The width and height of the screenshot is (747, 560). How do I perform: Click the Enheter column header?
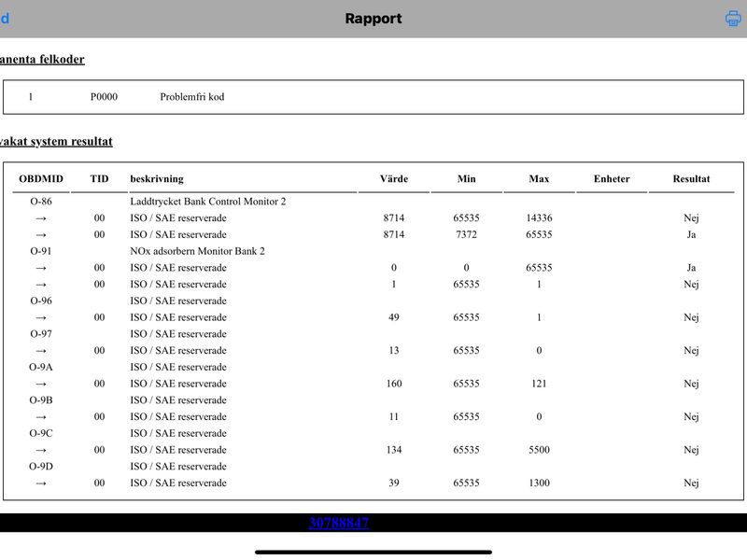tap(612, 179)
